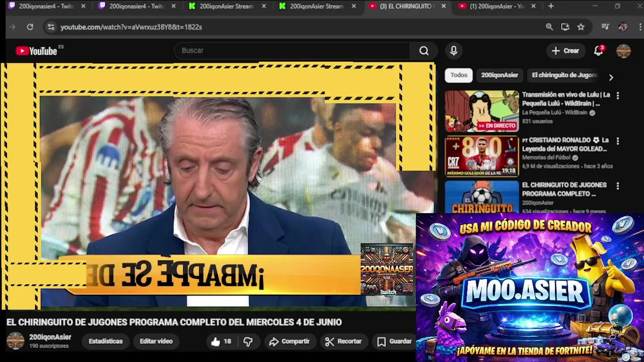Open options menu for Lulu video
The height and width of the screenshot is (362, 644).
click(617, 96)
